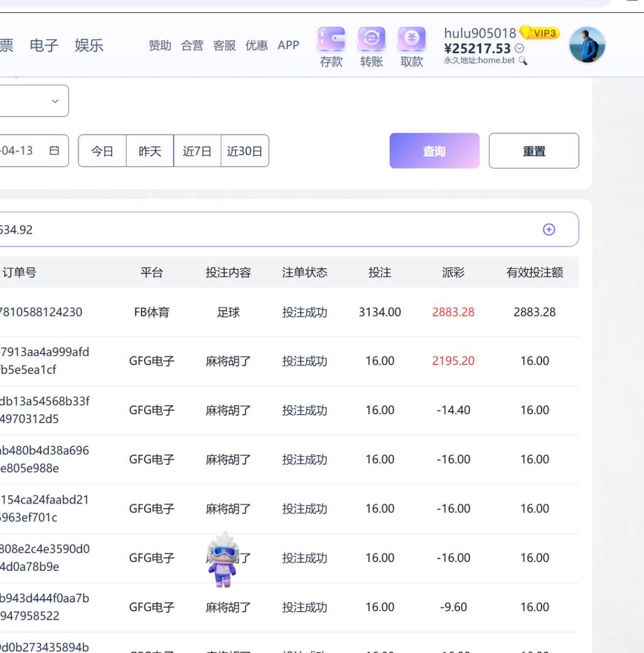Image resolution: width=644 pixels, height=653 pixels.
Task: Select the 转账 transfer icon
Action: click(x=371, y=46)
